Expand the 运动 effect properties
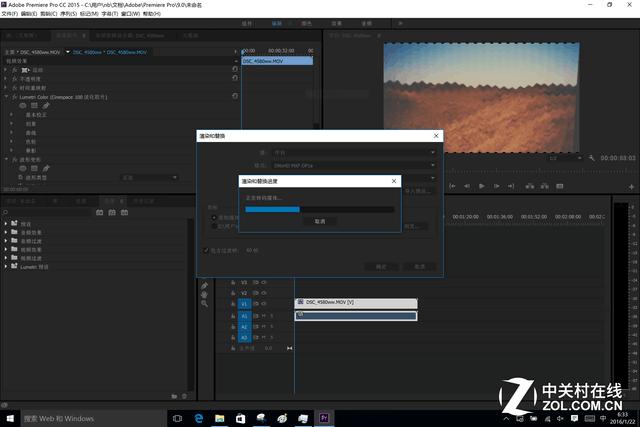 pyautogui.click(x=5, y=70)
